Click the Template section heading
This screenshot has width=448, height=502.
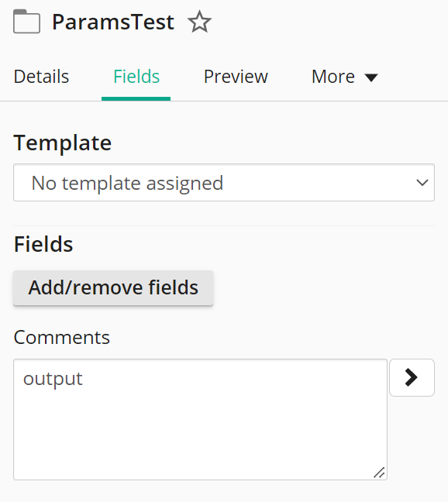click(63, 143)
